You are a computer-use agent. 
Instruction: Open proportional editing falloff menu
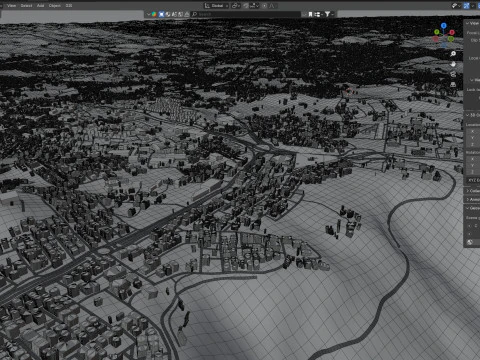tap(272, 6)
